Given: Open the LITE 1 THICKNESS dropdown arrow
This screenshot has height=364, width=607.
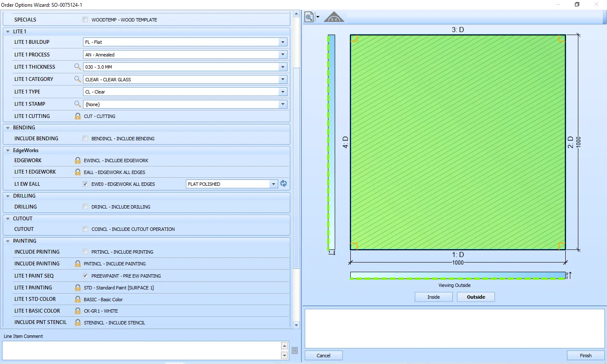Looking at the screenshot, I should pos(283,67).
